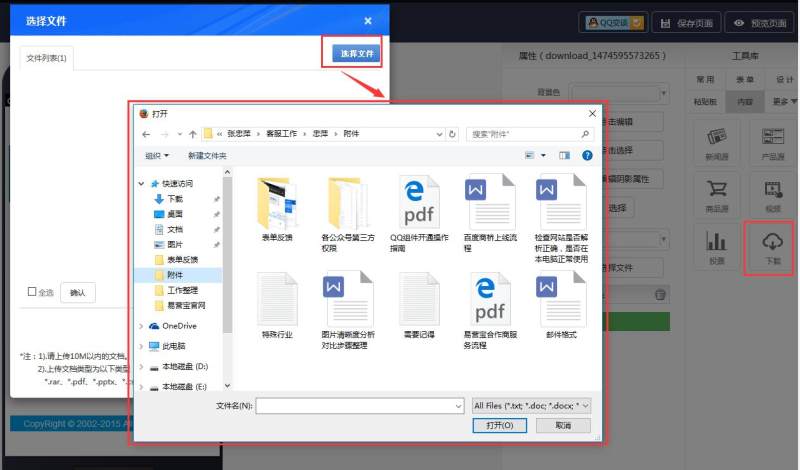Viewport: 800px width, 470px height.
Task: Change the view mode icon
Action: 530,156
